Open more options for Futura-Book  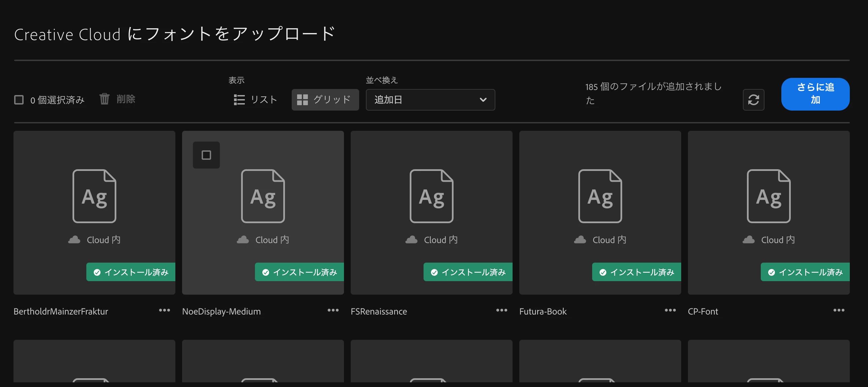pos(670,310)
